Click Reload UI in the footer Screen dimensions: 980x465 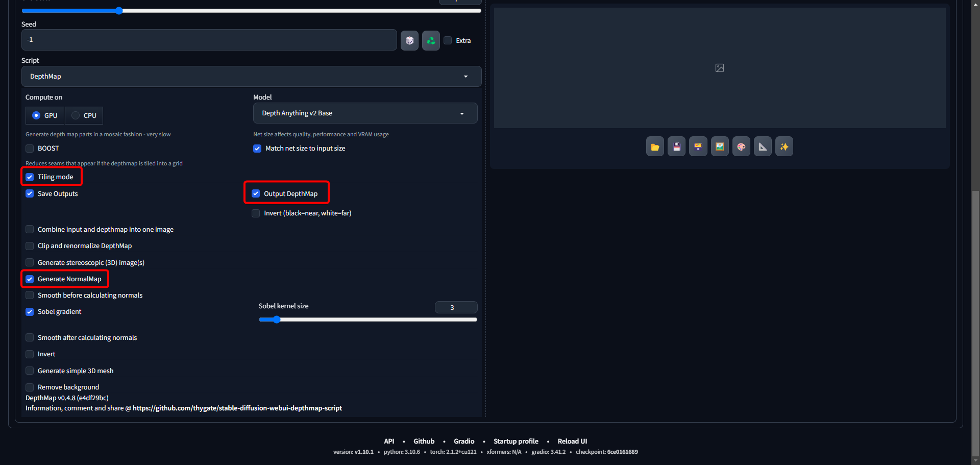coord(572,442)
